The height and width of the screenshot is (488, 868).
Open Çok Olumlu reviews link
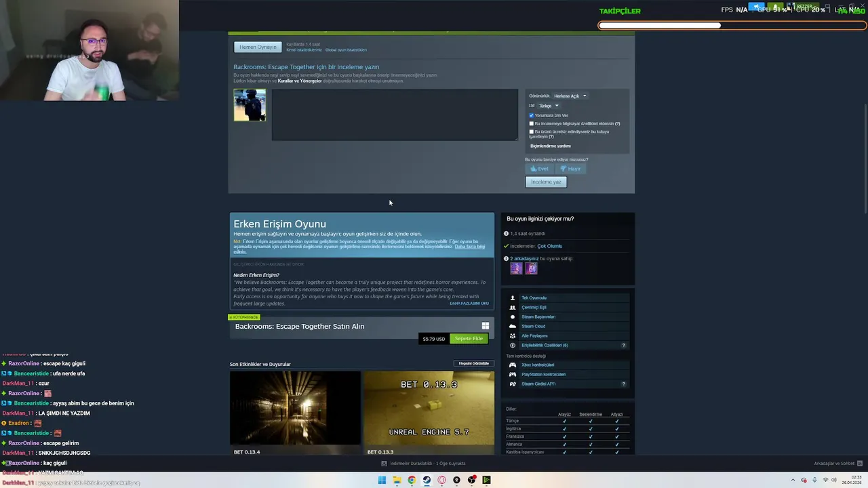click(549, 246)
